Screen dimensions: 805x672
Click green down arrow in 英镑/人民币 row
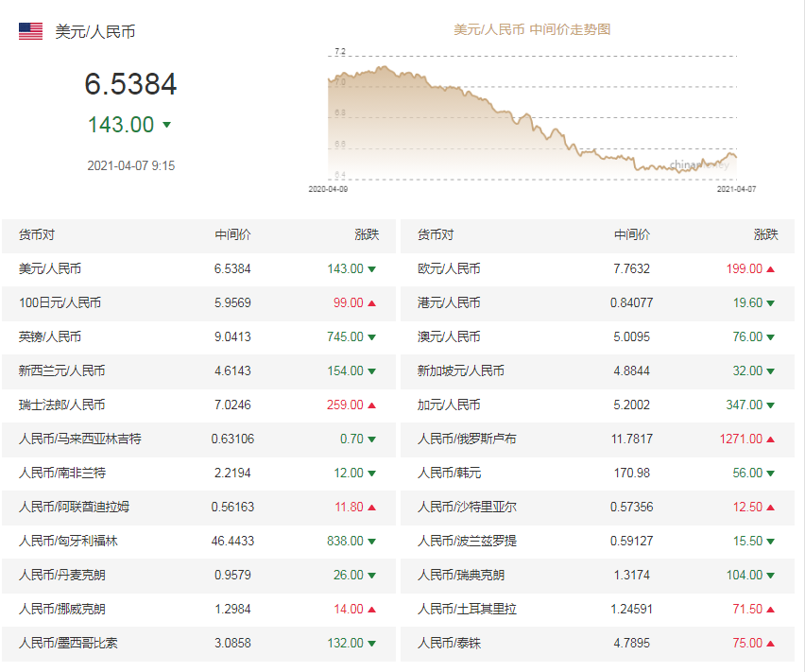pyautogui.click(x=372, y=337)
